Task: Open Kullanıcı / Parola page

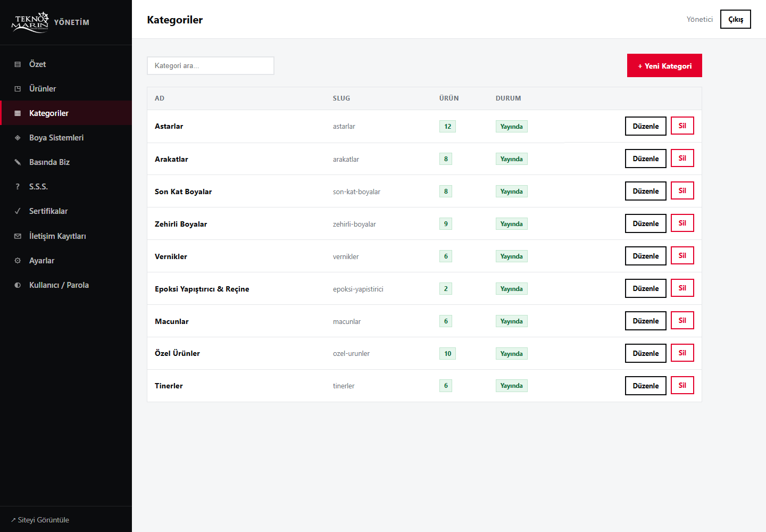Action: [66, 285]
